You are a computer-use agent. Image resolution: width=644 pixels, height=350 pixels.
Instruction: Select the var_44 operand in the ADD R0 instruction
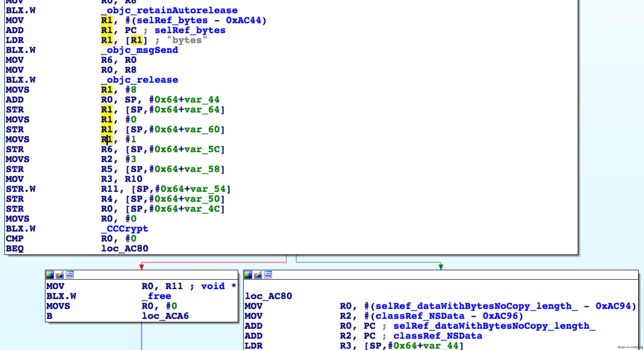point(202,100)
